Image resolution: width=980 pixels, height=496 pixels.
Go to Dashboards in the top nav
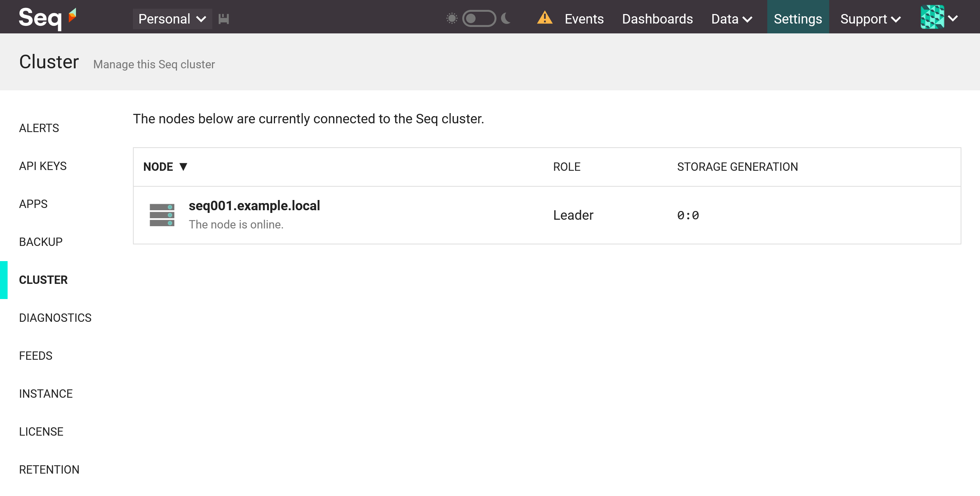click(x=657, y=19)
